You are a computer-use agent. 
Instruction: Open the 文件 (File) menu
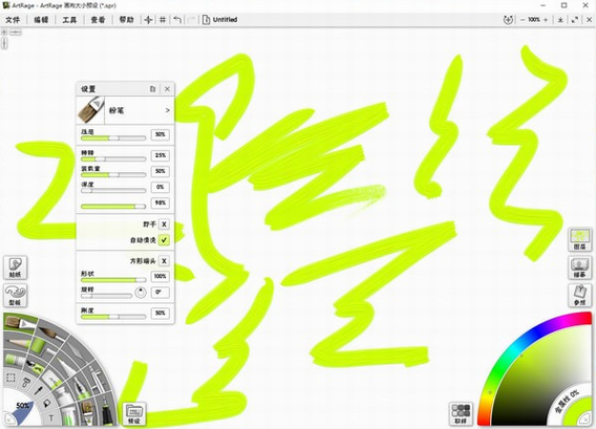(x=13, y=20)
